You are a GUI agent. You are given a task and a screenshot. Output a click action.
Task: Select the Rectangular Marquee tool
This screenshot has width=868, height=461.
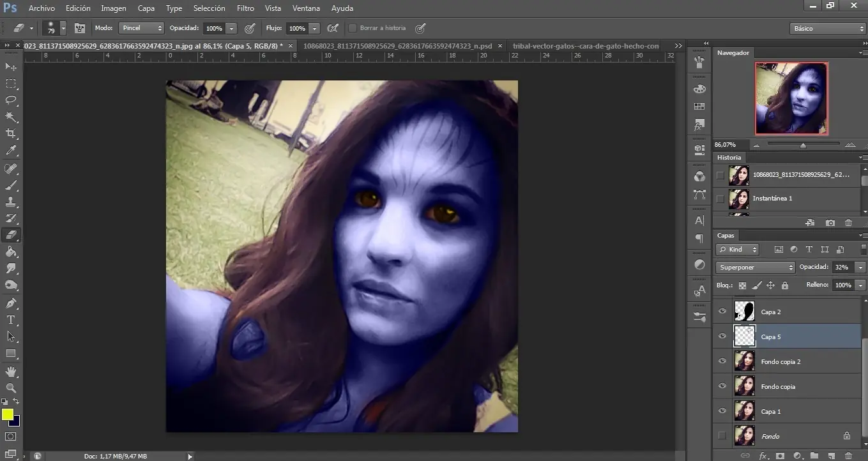(x=11, y=84)
